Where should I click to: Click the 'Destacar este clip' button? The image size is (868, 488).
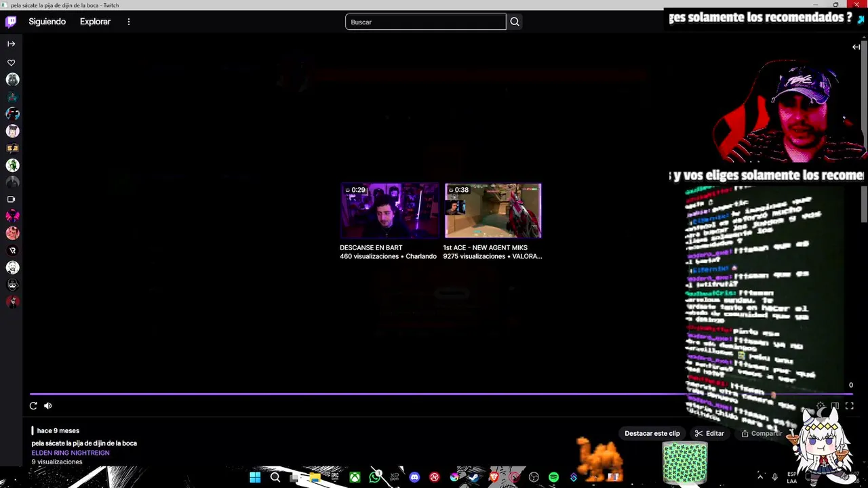coord(652,433)
